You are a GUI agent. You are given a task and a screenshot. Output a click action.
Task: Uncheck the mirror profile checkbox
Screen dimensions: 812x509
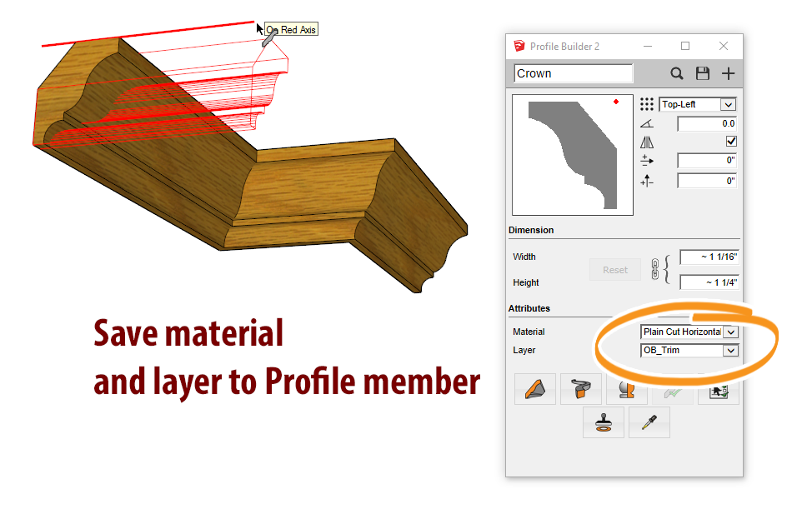731,142
